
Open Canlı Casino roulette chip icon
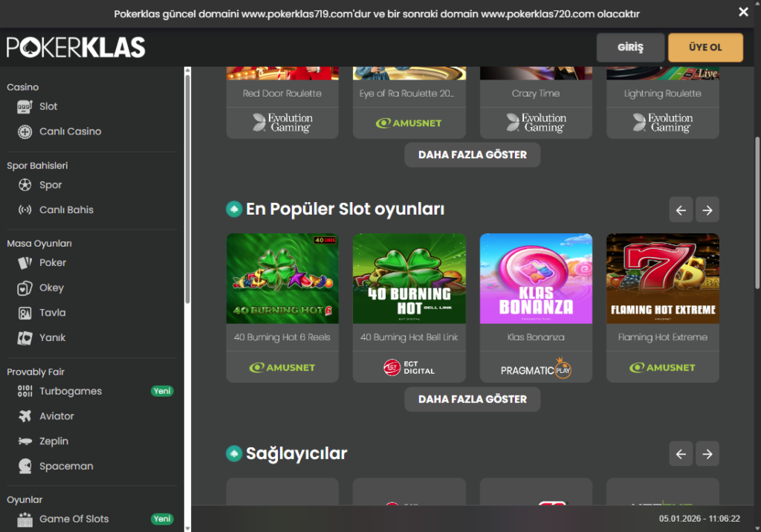(25, 132)
